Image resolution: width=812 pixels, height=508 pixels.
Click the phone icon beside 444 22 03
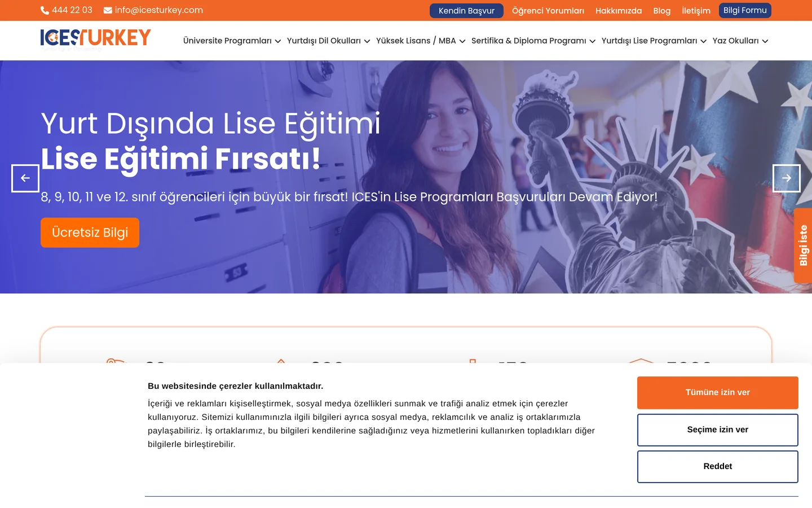point(45,10)
